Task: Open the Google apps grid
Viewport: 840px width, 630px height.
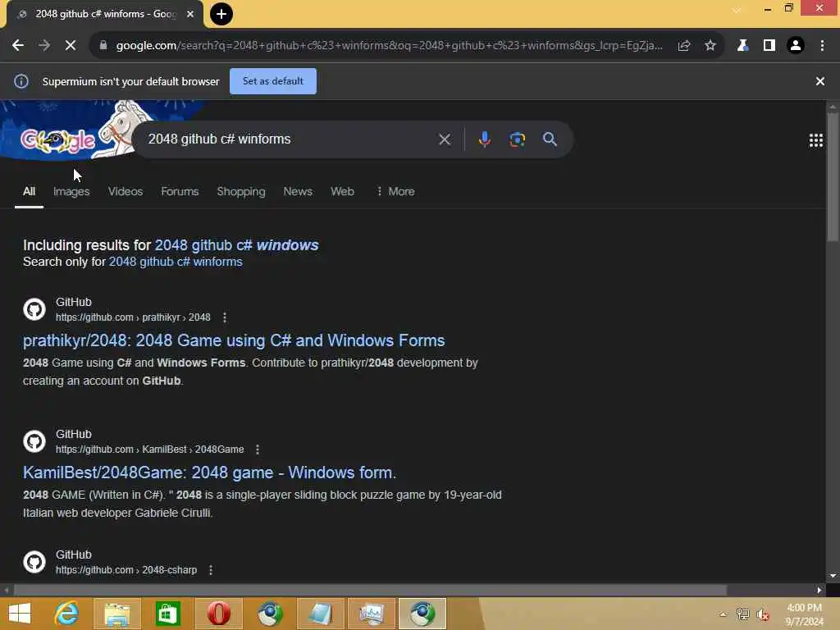Action: pos(815,140)
